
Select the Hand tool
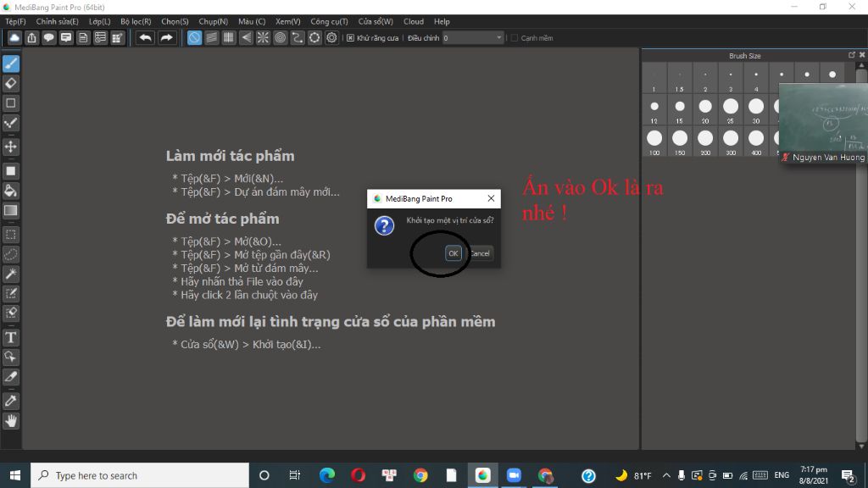pyautogui.click(x=10, y=421)
